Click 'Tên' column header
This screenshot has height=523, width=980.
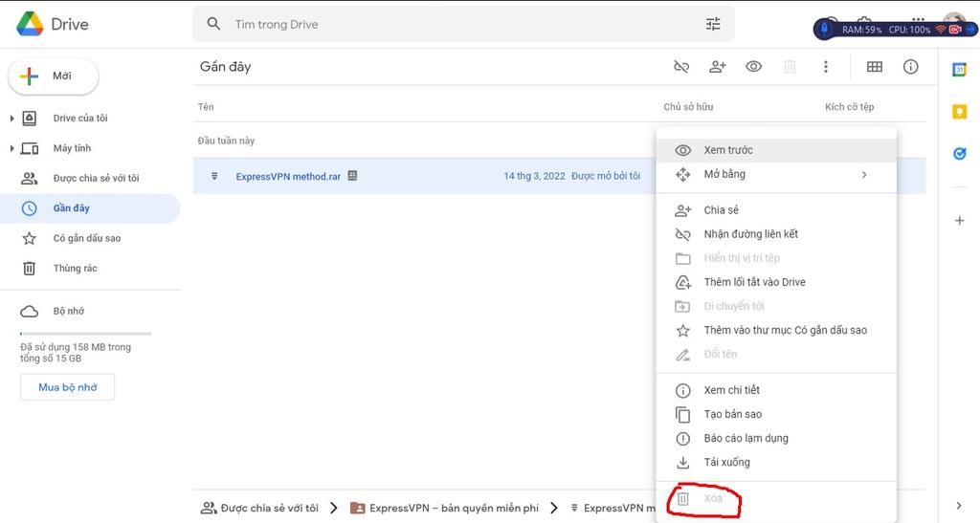[x=206, y=107]
